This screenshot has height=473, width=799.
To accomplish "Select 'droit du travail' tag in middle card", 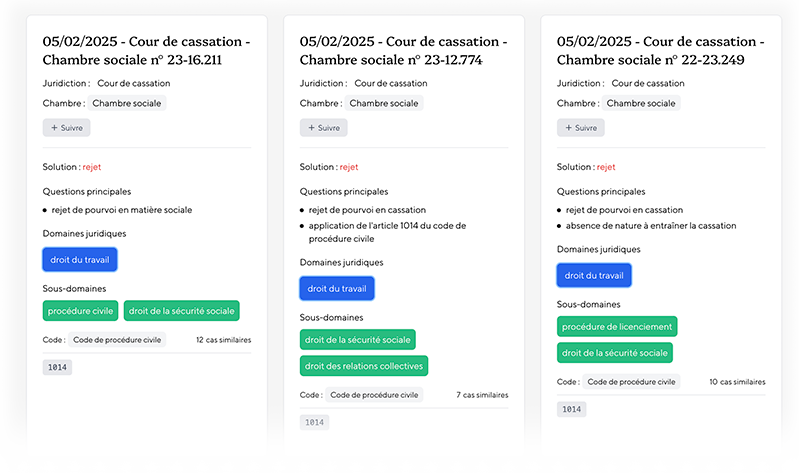I will [337, 288].
